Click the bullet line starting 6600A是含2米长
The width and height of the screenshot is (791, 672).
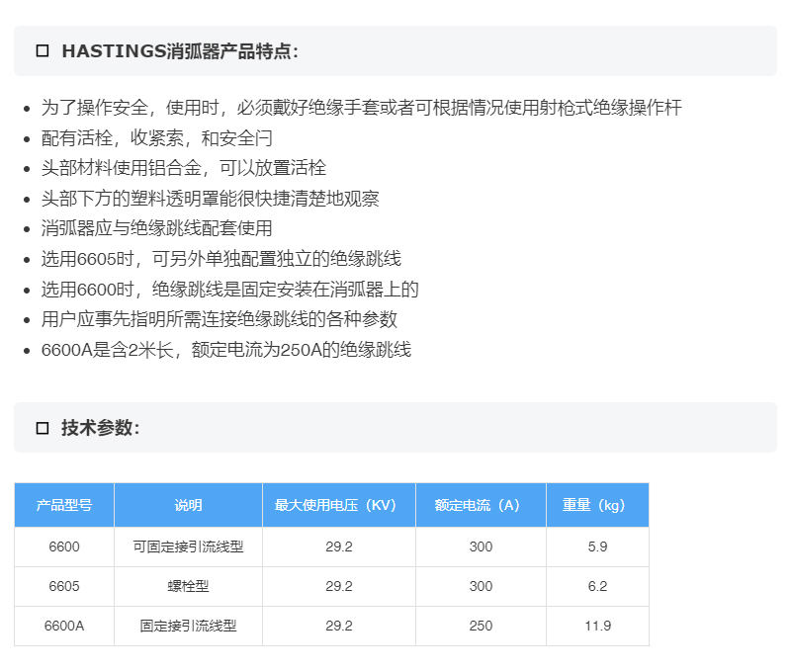(x=226, y=350)
